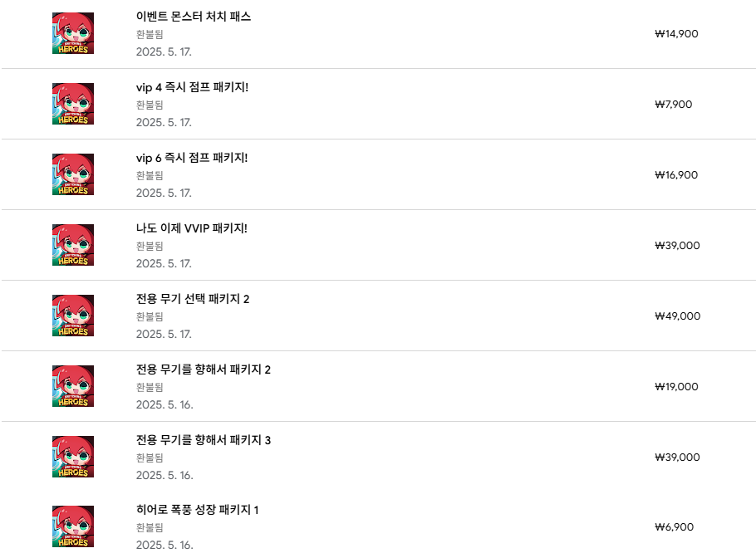Open the vip 6 즉시 점프 패키지! title
This screenshot has height=558, width=756.
192,158
